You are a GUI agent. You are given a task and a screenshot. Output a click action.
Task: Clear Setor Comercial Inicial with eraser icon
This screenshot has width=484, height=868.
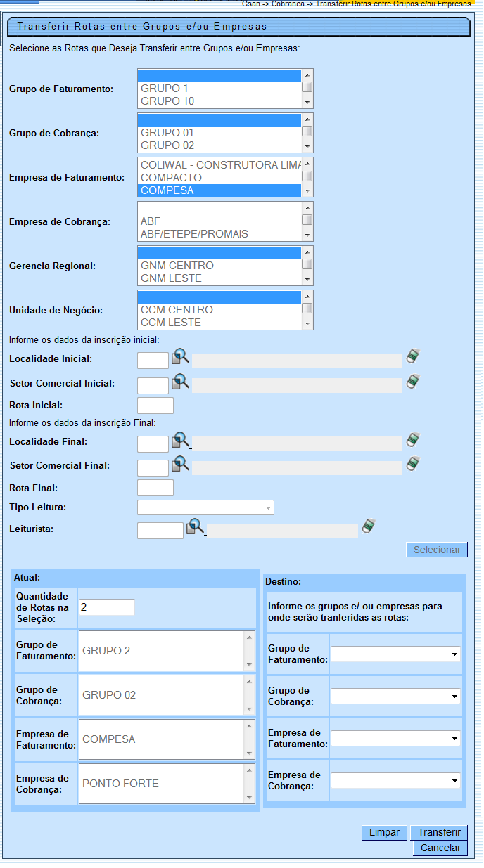tap(413, 382)
